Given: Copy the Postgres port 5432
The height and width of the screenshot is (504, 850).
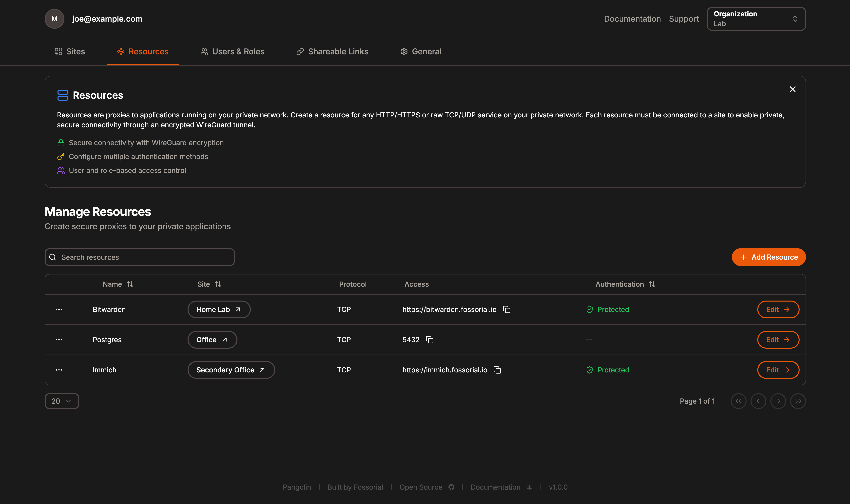Looking at the screenshot, I should [x=430, y=340].
